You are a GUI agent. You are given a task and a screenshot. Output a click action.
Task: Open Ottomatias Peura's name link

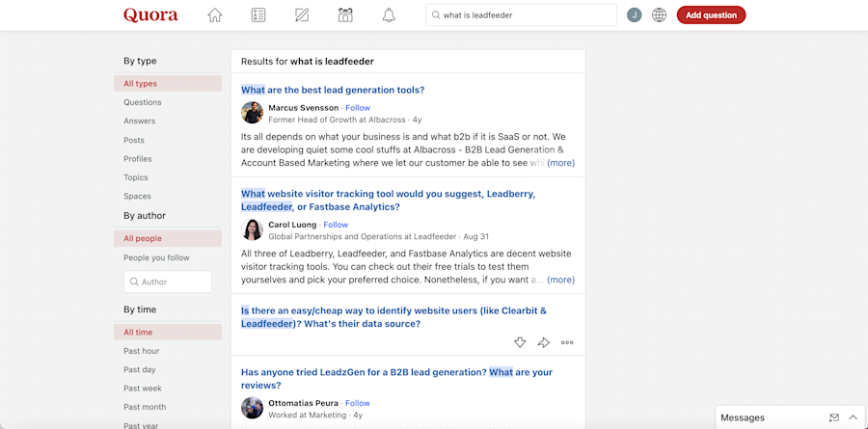coord(304,403)
